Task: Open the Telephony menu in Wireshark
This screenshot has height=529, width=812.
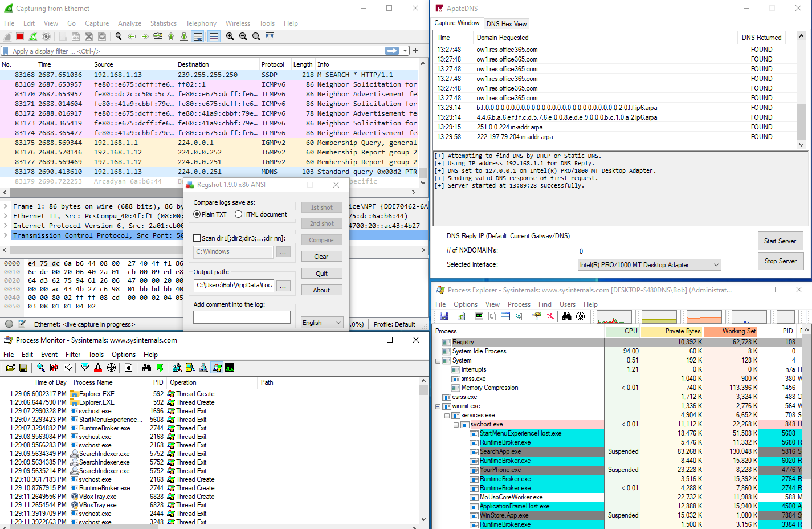Action: tap(201, 23)
